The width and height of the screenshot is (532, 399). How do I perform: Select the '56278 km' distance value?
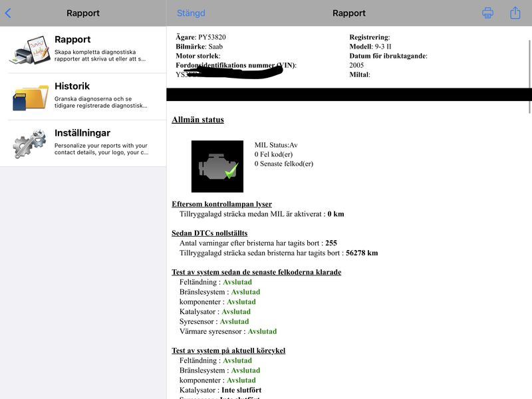(x=362, y=253)
